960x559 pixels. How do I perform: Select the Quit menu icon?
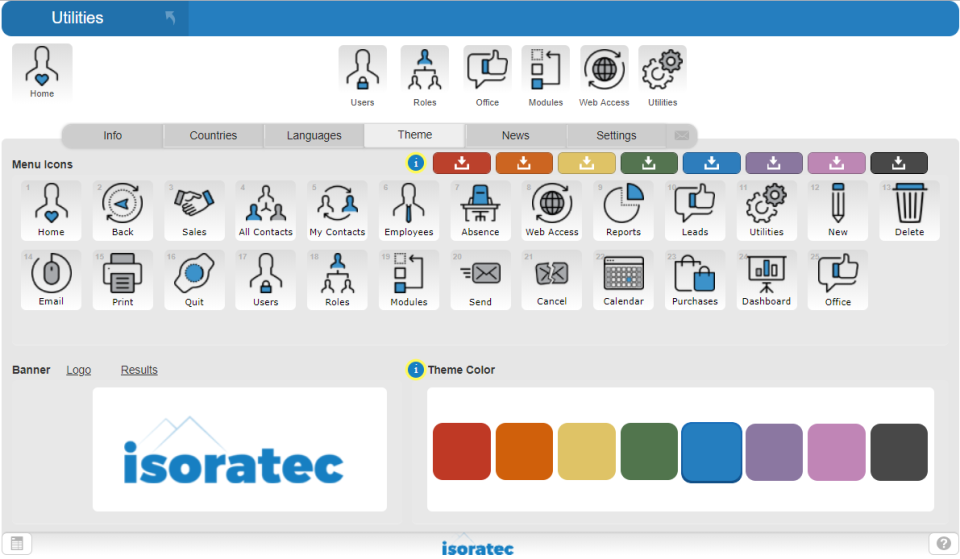pos(194,280)
